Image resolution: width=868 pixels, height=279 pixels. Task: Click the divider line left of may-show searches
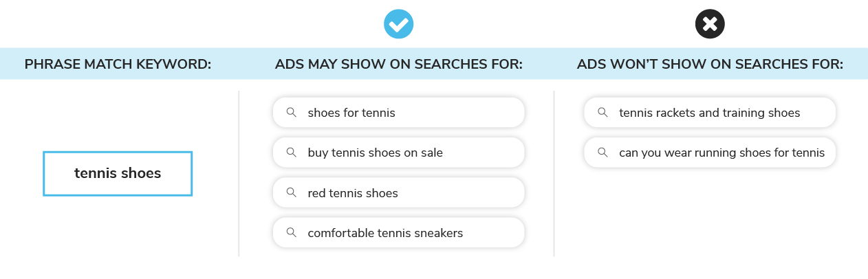pos(239,173)
